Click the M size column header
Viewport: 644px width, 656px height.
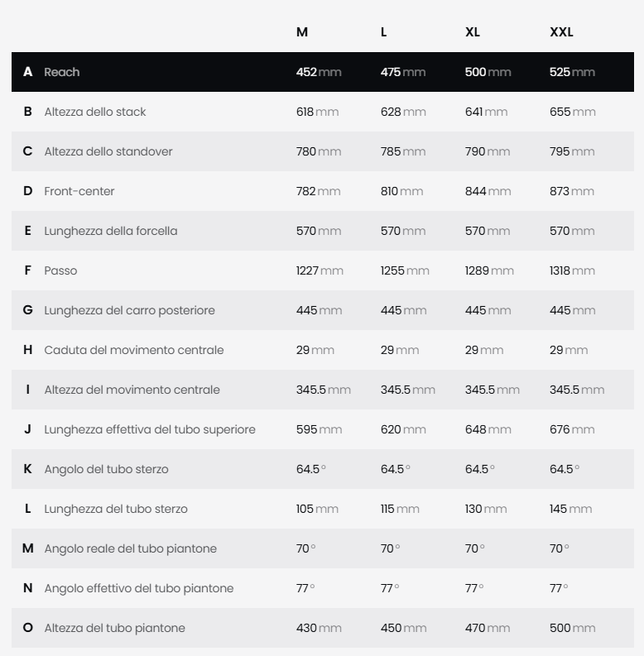(x=302, y=32)
